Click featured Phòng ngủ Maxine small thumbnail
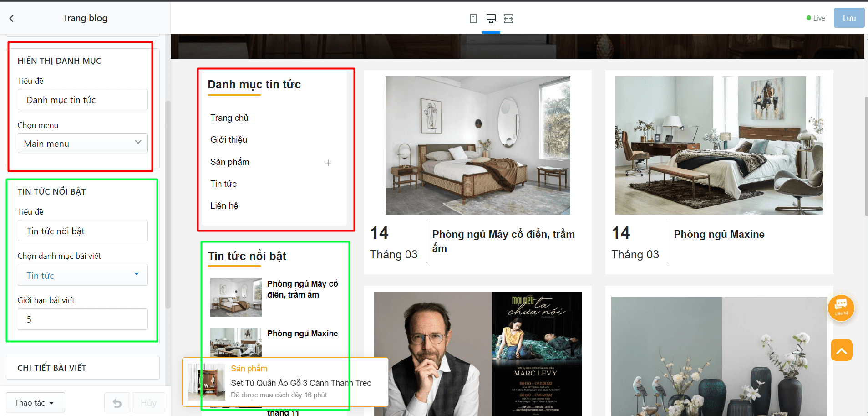 point(236,343)
